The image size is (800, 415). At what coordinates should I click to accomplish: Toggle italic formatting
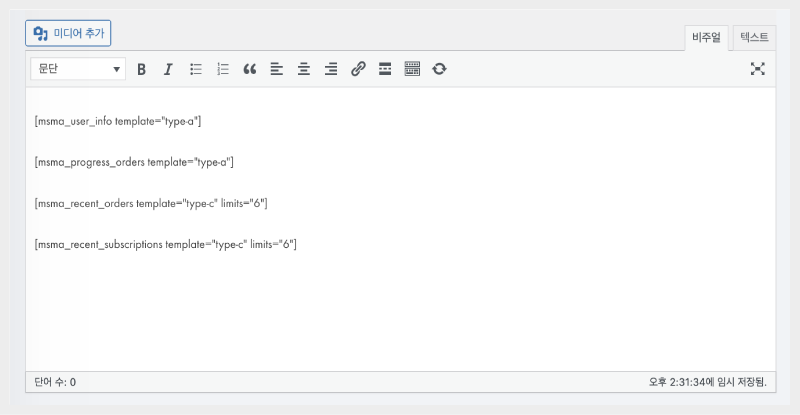click(168, 69)
